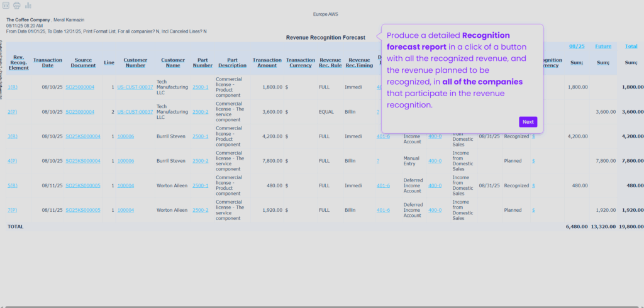644x308 pixels.
Task: Open revenue element 3(R) link
Action: (x=13, y=136)
